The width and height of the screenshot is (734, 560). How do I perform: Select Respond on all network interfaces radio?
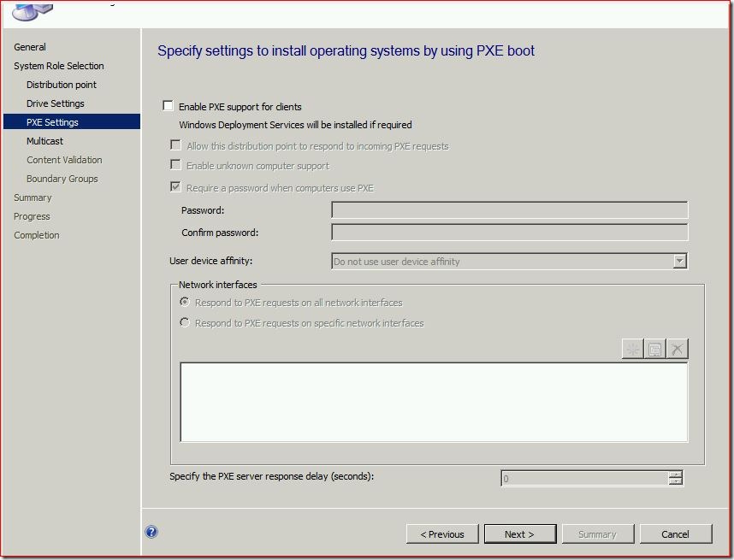[x=185, y=303]
